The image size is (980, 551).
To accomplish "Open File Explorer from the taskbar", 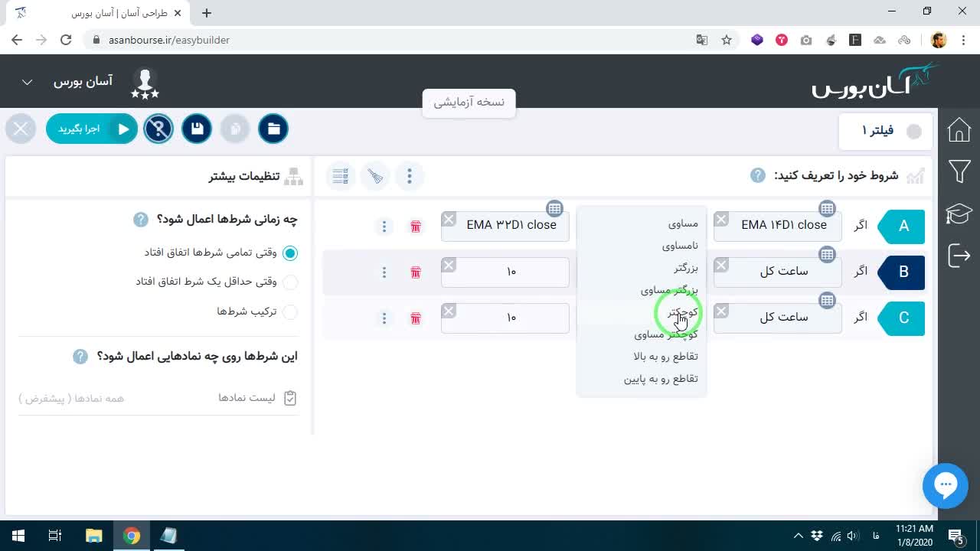I will point(93,536).
